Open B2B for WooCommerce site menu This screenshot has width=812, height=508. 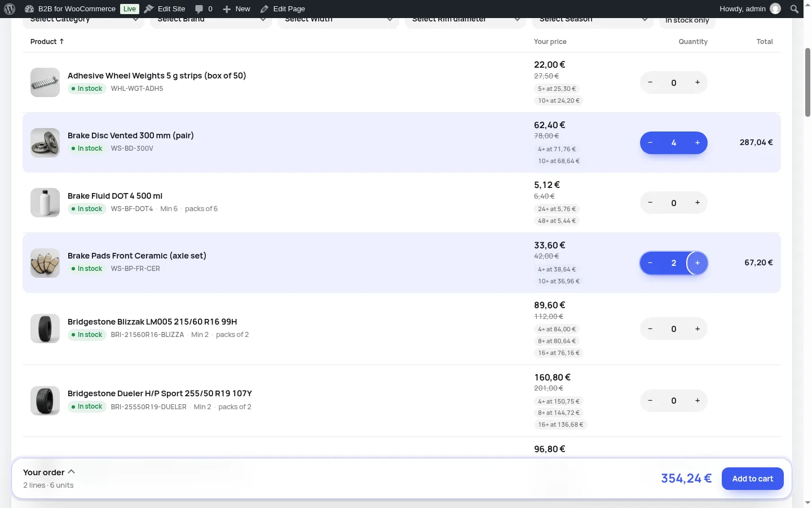(70, 8)
